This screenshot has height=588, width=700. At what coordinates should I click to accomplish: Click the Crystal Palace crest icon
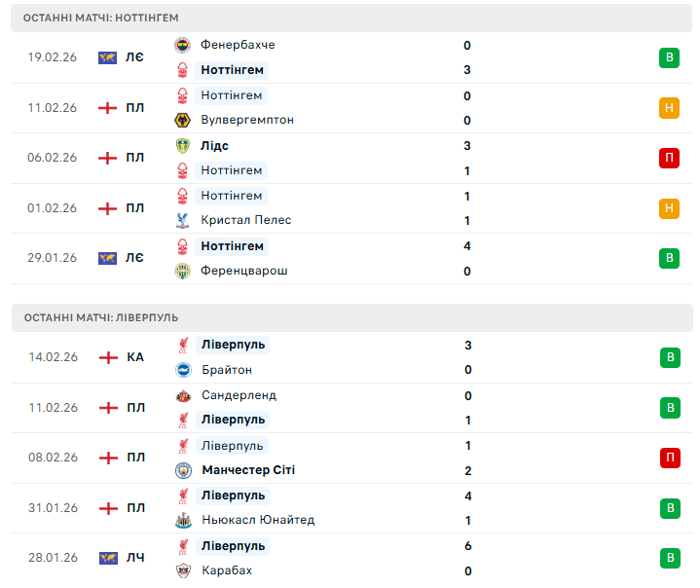click(x=182, y=221)
